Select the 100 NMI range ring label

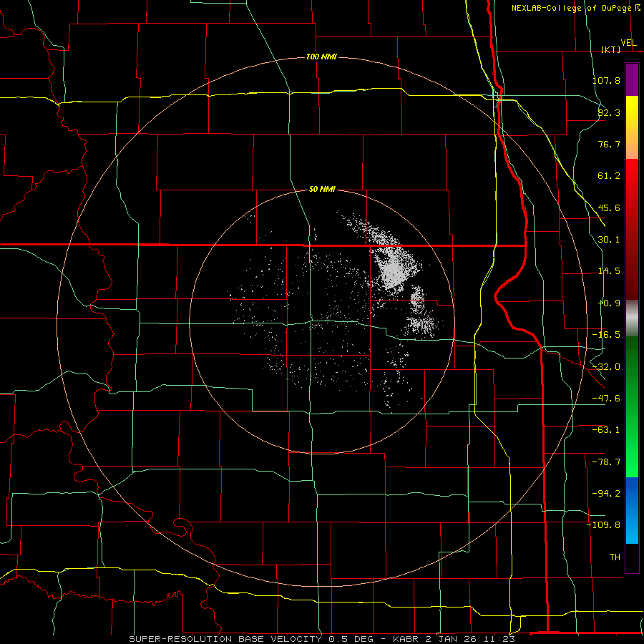point(321,57)
